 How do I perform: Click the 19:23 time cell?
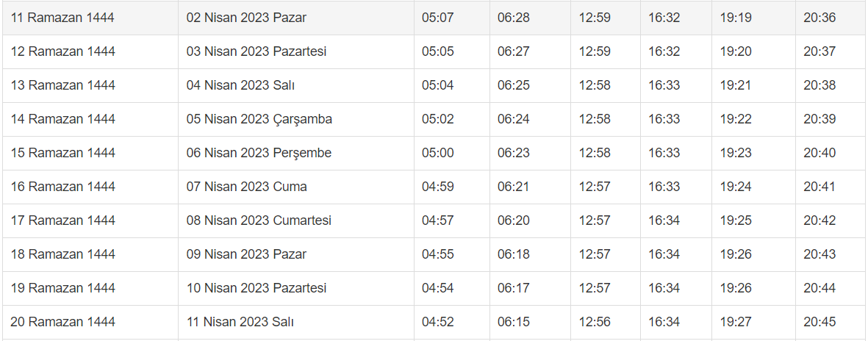pyautogui.click(x=736, y=153)
